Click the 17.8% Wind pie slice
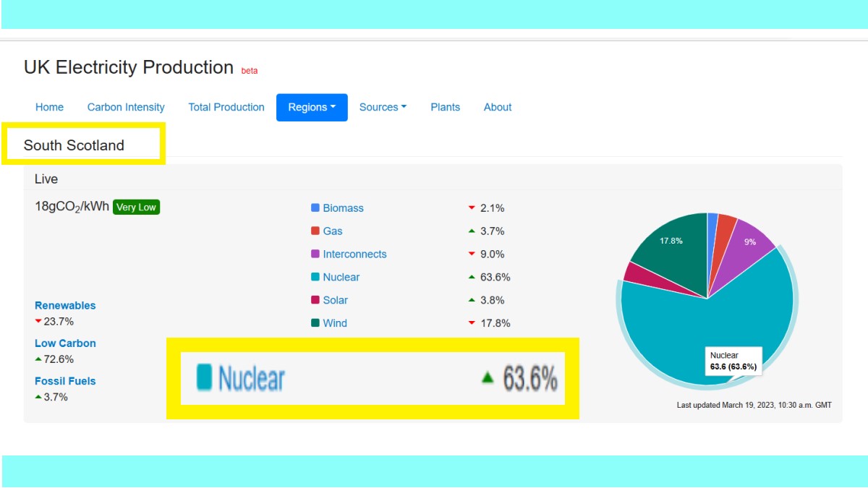The height and width of the screenshot is (488, 868). click(x=673, y=249)
